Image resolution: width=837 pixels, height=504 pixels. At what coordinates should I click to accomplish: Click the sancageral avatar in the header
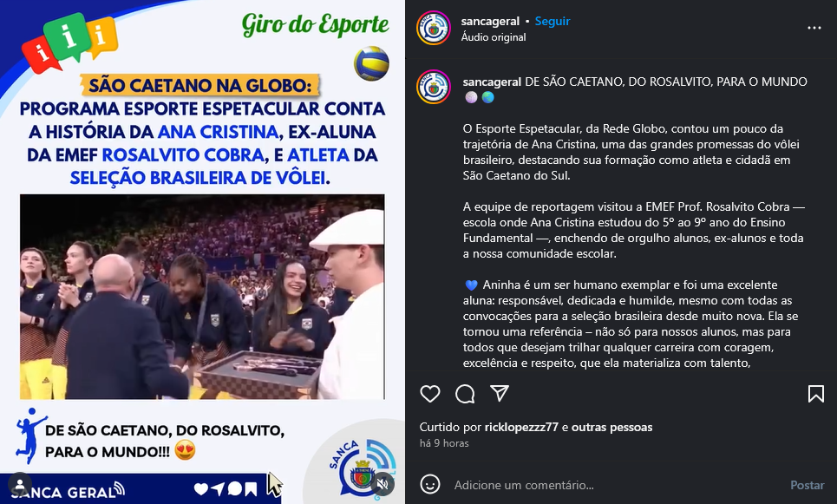tap(434, 28)
